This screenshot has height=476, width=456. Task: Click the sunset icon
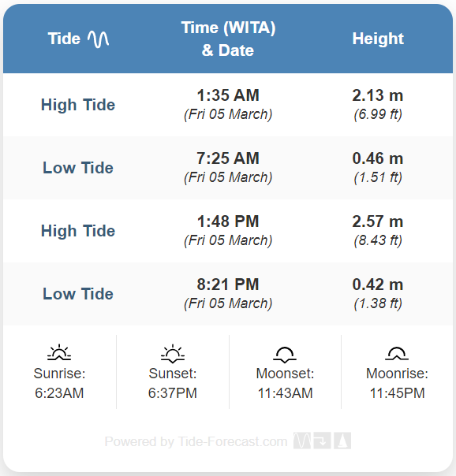[x=173, y=353]
